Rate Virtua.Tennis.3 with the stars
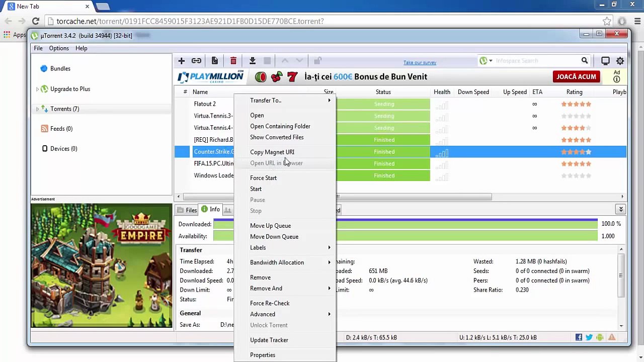Screen dimensions: 644x362 pyautogui.click(x=576, y=116)
